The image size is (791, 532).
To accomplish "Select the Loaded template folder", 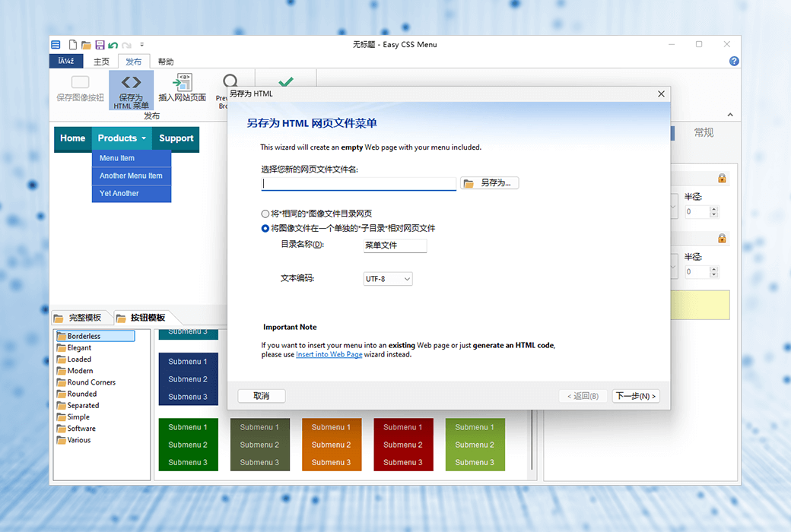I will pyautogui.click(x=75, y=359).
